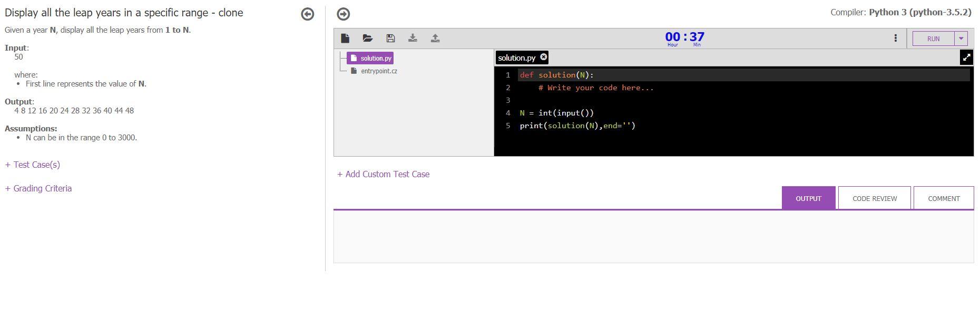
Task: Click the line 'N = int(input())'
Action: point(556,113)
